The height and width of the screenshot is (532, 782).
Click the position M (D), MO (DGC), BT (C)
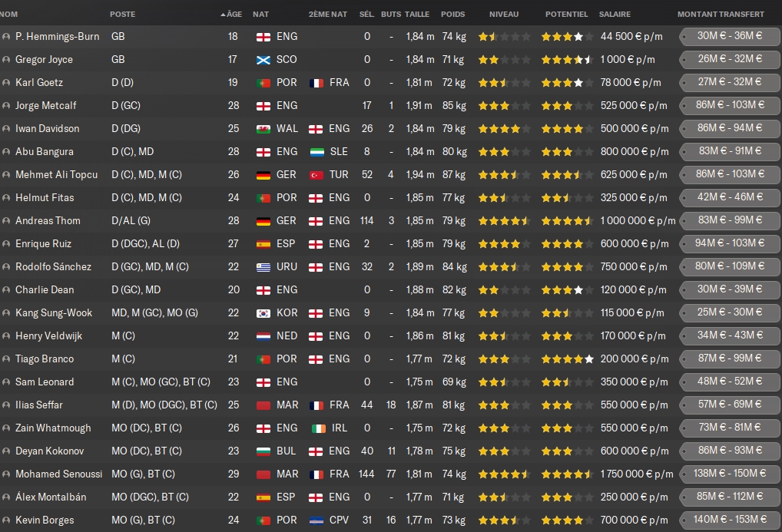coord(164,405)
